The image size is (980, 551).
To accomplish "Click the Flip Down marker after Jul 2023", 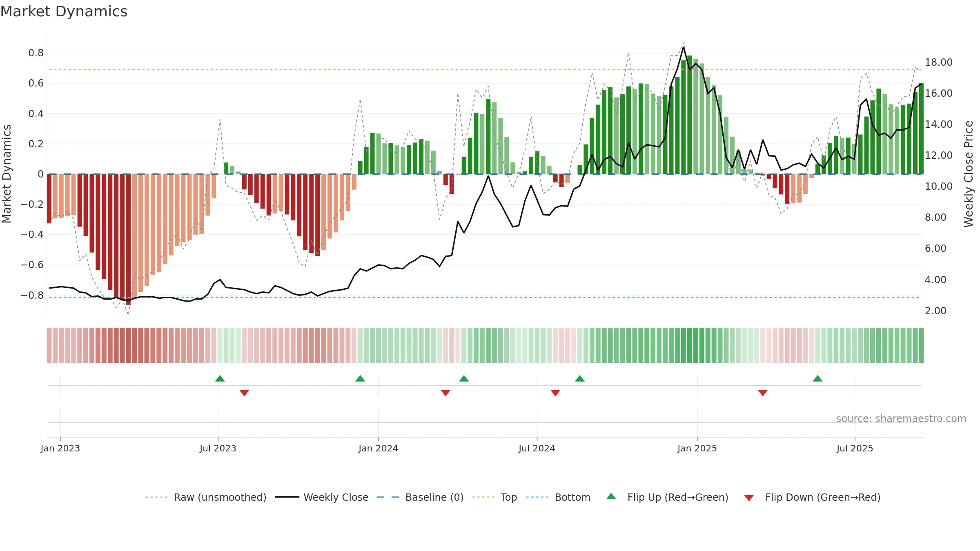I will 244,393.
